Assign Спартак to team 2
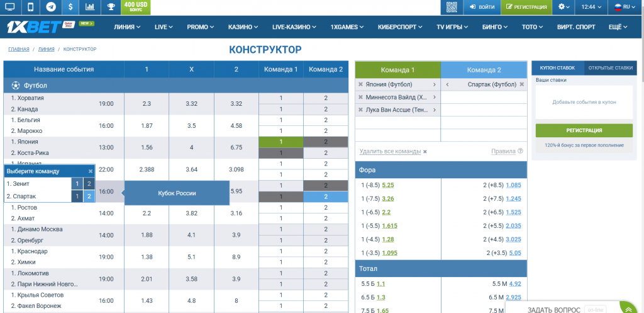Viewport: 644px width, 313px height. tap(89, 196)
